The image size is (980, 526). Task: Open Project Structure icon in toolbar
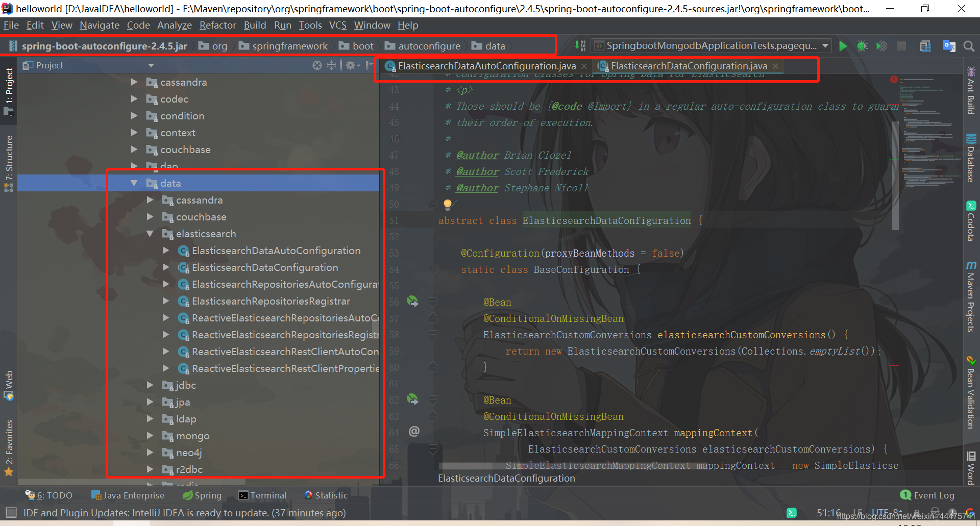tap(925, 46)
